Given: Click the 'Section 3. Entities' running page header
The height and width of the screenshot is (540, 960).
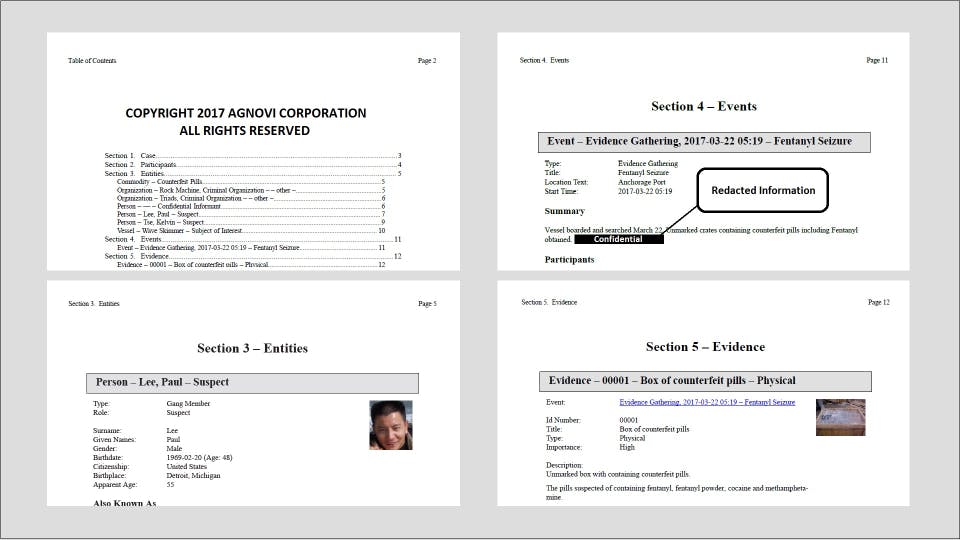Looking at the screenshot, I should click(94, 304).
